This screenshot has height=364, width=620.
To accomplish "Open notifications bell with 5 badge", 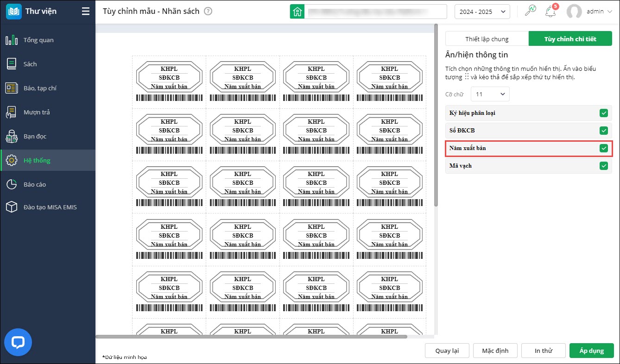I will point(551,11).
